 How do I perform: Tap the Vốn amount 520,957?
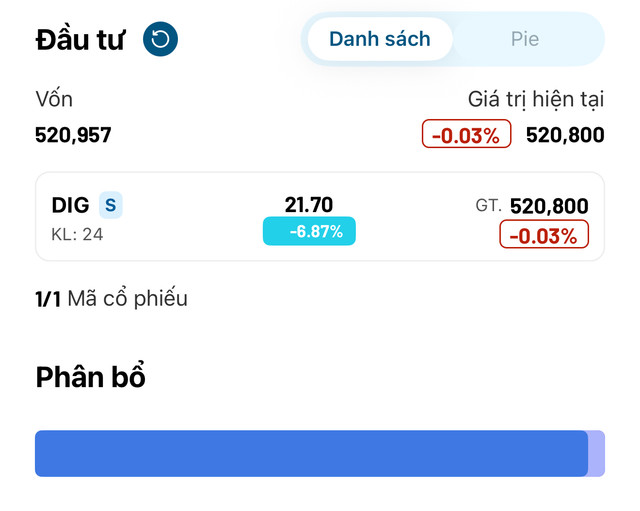73,135
